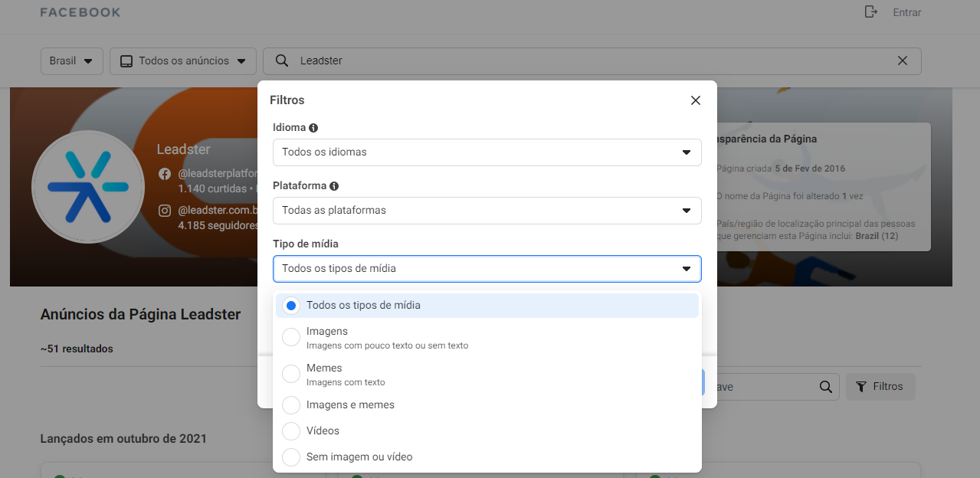
Task: Click the keyword search magnifier icon
Action: pos(825,387)
